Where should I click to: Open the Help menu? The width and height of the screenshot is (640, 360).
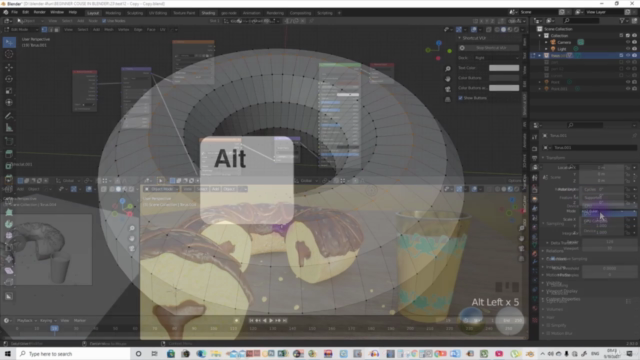coord(73,13)
